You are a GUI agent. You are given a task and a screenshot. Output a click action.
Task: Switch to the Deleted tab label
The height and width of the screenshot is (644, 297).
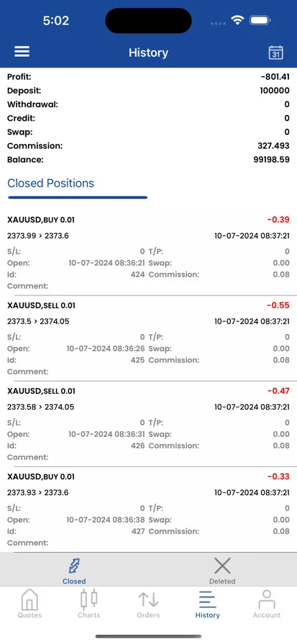point(222,581)
